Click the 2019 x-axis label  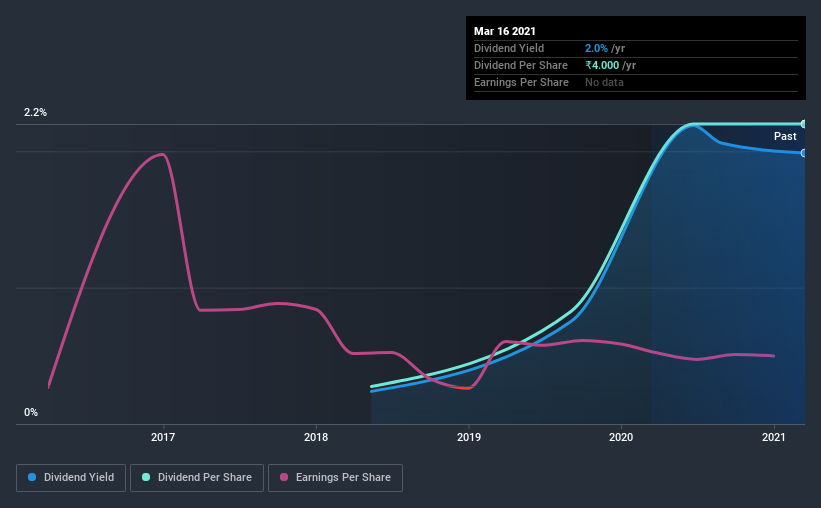(469, 437)
